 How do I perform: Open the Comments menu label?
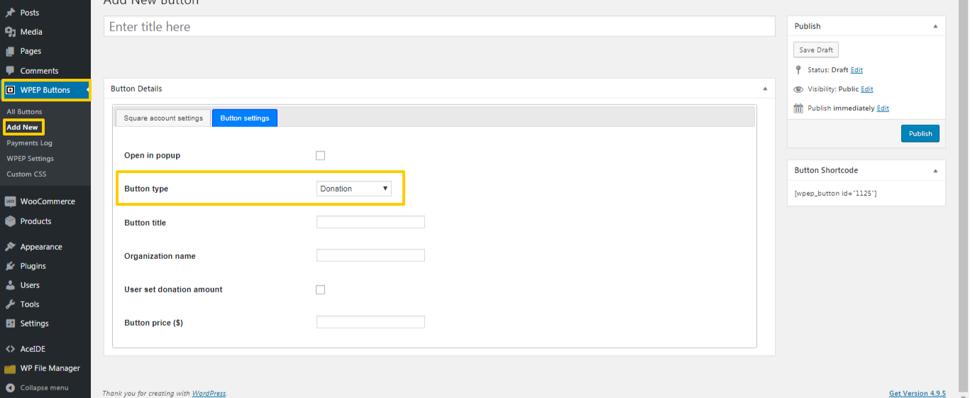pyautogui.click(x=39, y=71)
